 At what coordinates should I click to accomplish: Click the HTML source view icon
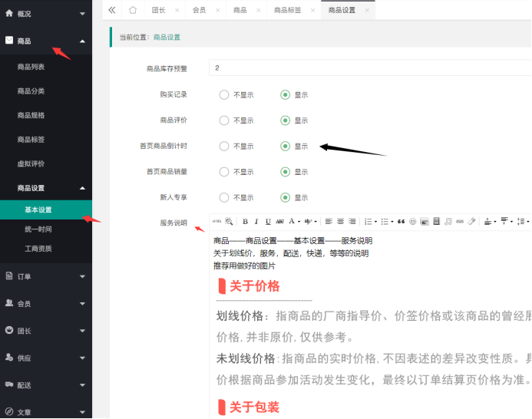click(x=216, y=221)
